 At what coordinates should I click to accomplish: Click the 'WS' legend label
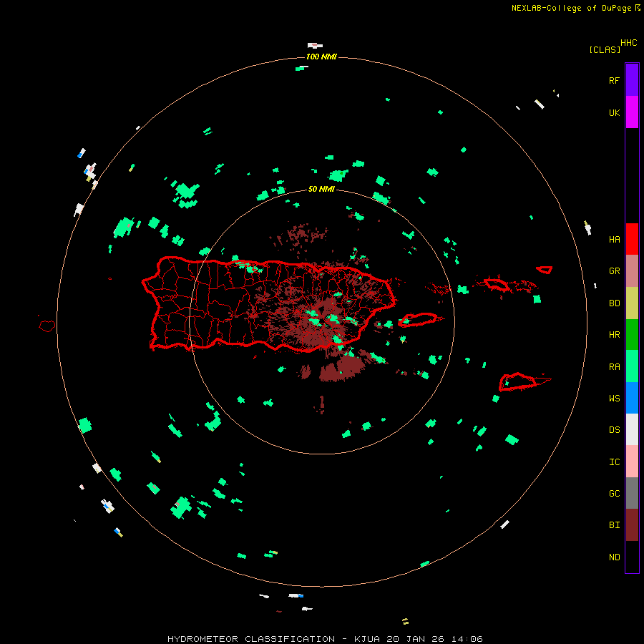pos(614,399)
